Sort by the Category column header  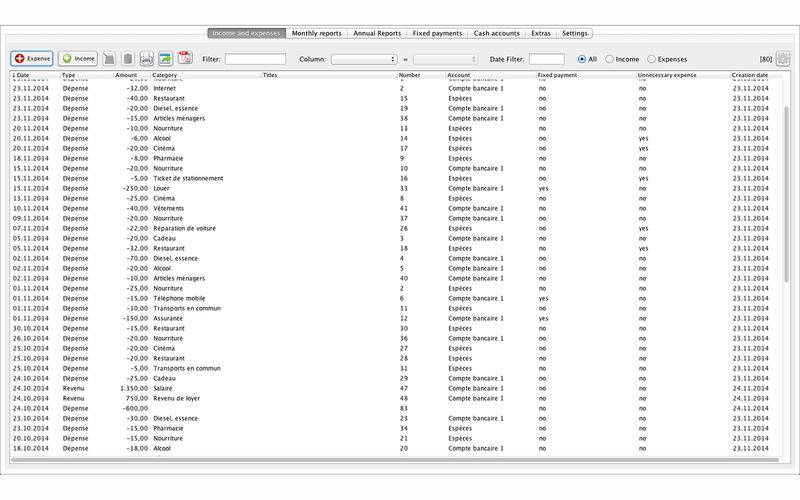(x=206, y=75)
